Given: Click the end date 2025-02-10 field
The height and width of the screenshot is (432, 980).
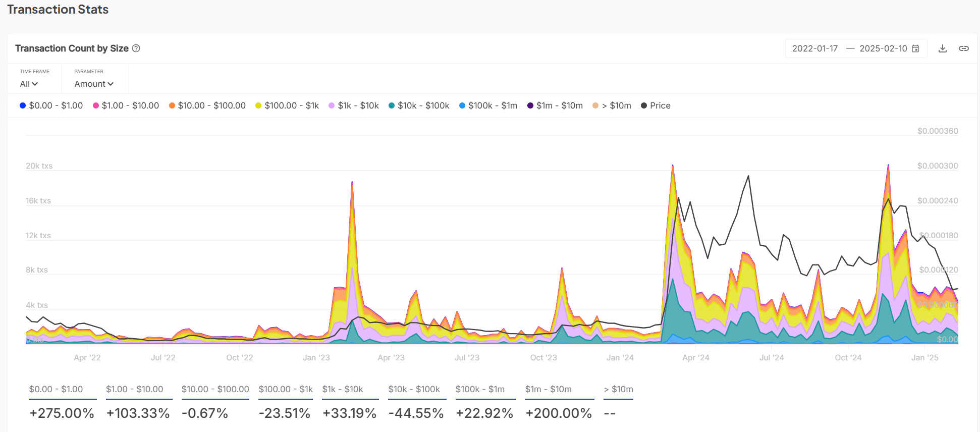Looking at the screenshot, I should [x=883, y=48].
